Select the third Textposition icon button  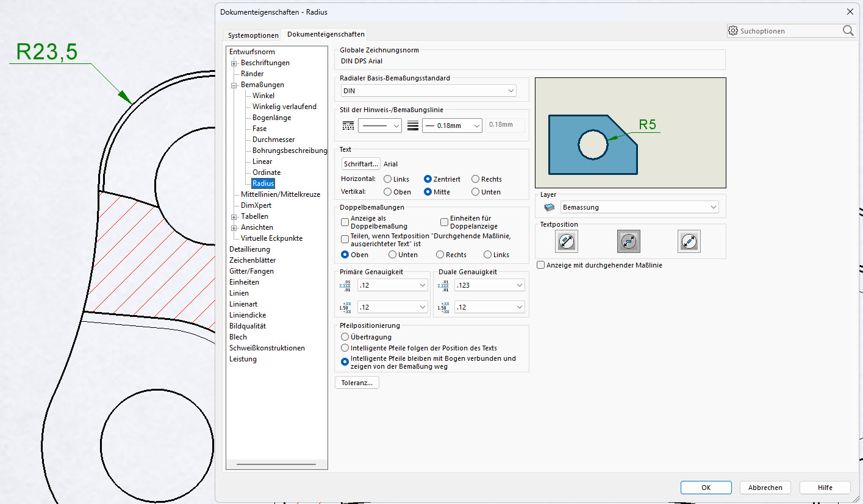(689, 241)
